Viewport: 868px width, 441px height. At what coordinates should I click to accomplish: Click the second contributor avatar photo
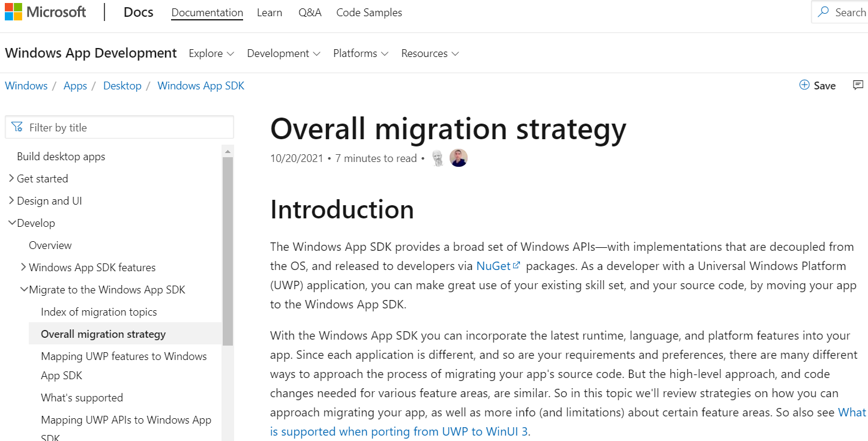(459, 158)
